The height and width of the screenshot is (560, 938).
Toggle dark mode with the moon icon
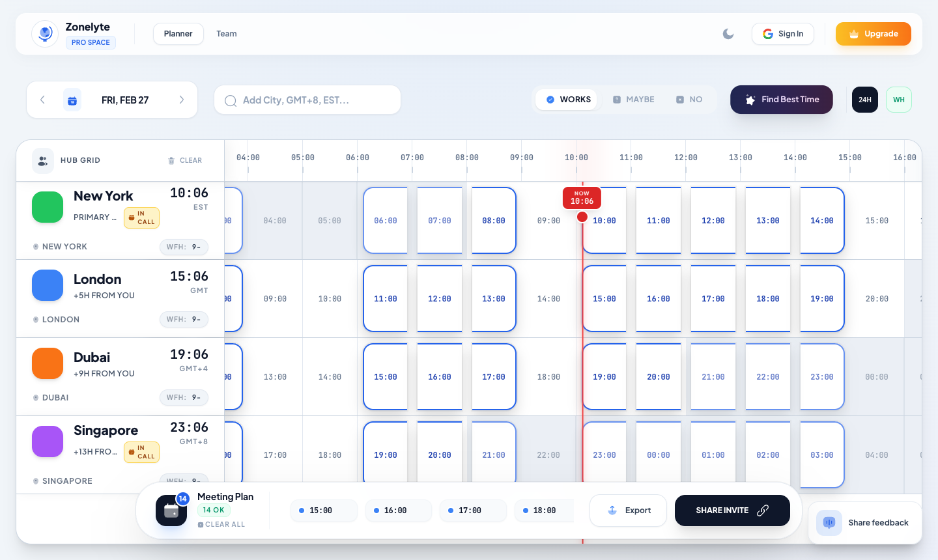pyautogui.click(x=728, y=33)
